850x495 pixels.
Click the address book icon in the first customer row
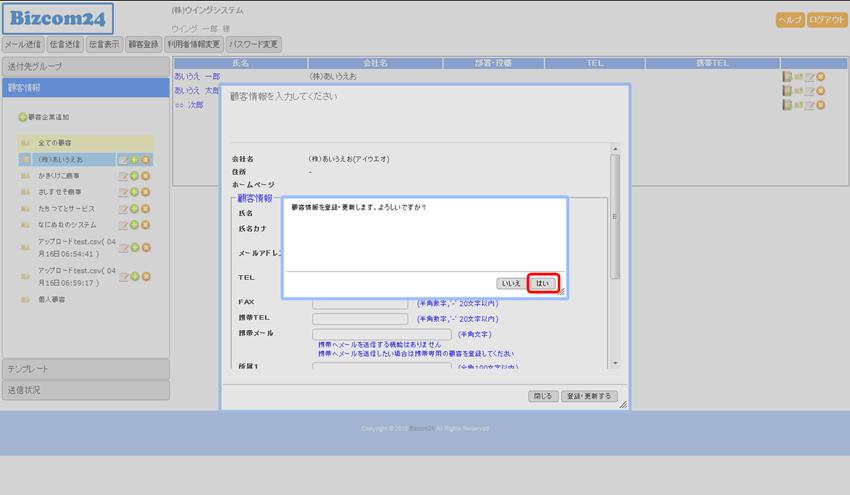pyautogui.click(x=788, y=76)
